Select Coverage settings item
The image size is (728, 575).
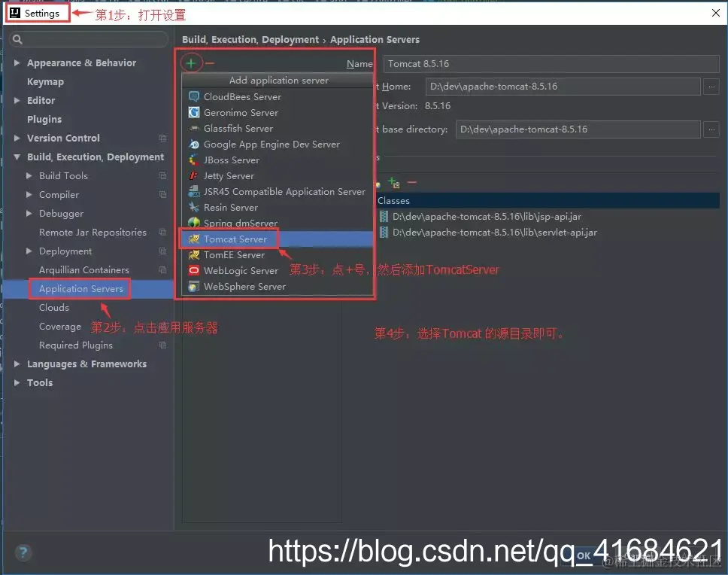coord(60,327)
